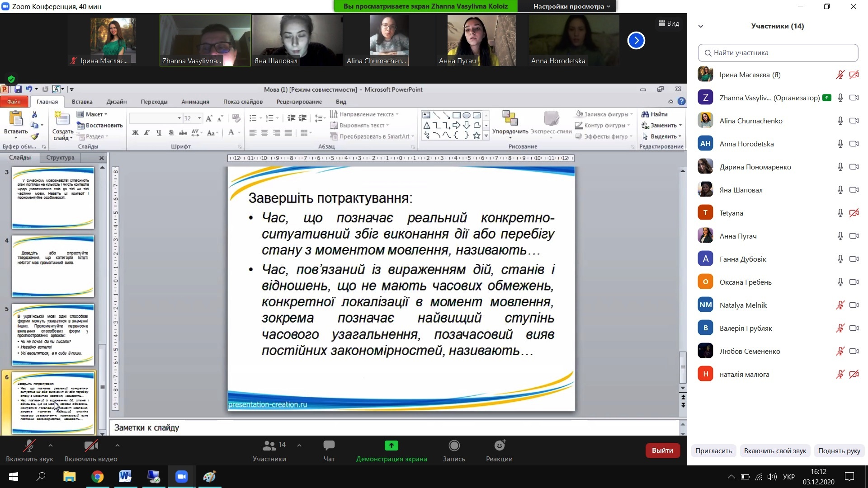Click slide editor vertical scrollbar handle
The width and height of the screenshot is (868, 488).
[683, 366]
